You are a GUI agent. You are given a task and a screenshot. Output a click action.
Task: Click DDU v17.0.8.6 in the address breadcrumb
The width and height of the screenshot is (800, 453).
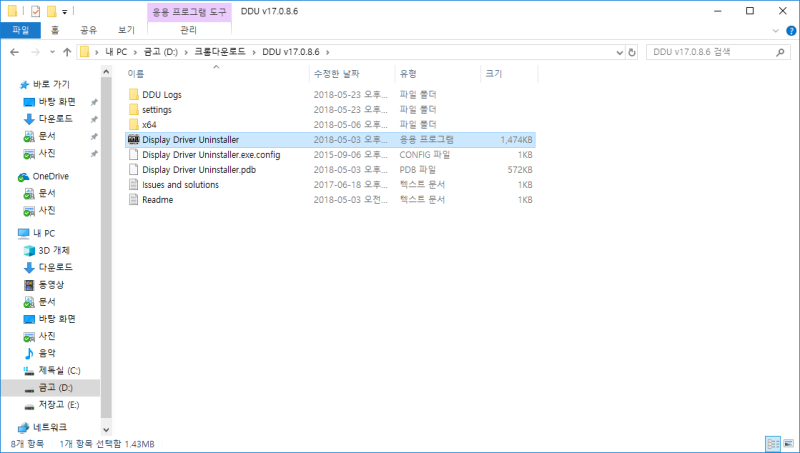click(291, 52)
